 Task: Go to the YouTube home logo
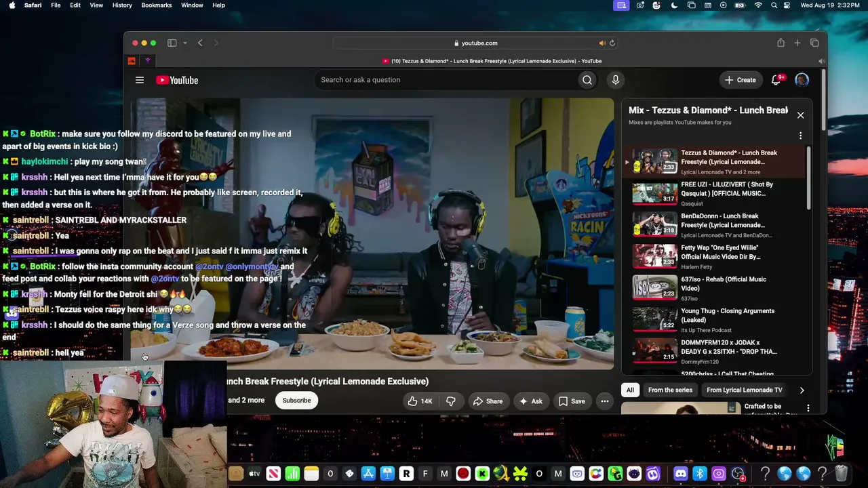pos(177,80)
